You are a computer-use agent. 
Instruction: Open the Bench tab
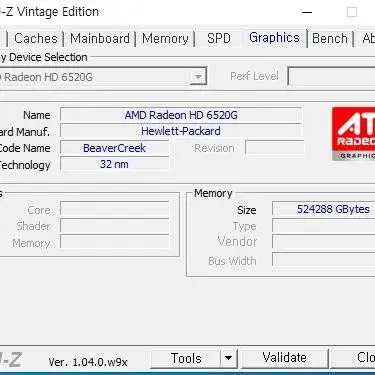tap(330, 38)
